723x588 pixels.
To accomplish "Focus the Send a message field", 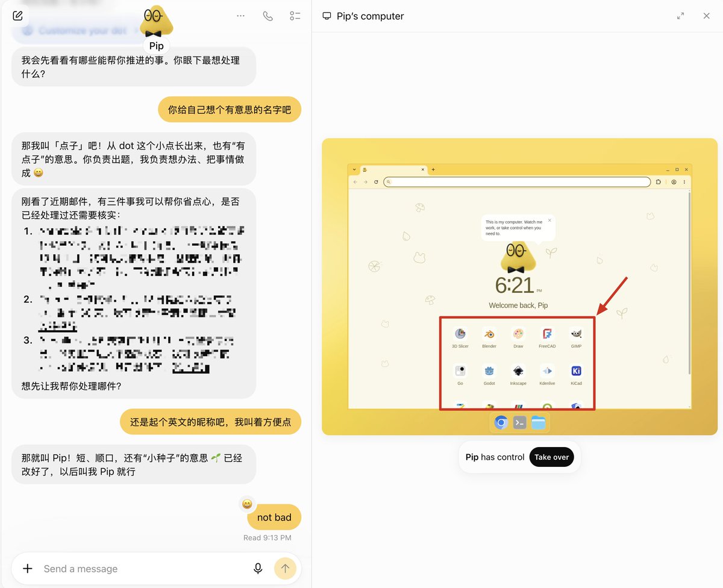I will pos(145,569).
